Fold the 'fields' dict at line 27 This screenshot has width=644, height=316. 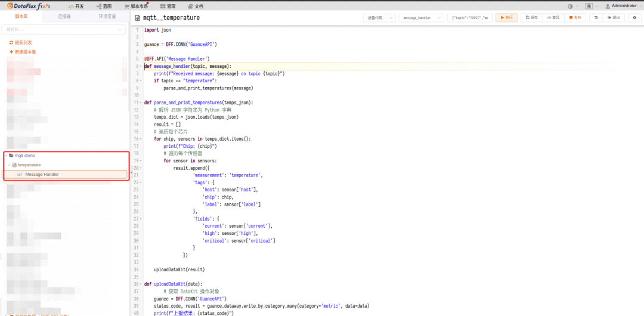click(x=141, y=219)
